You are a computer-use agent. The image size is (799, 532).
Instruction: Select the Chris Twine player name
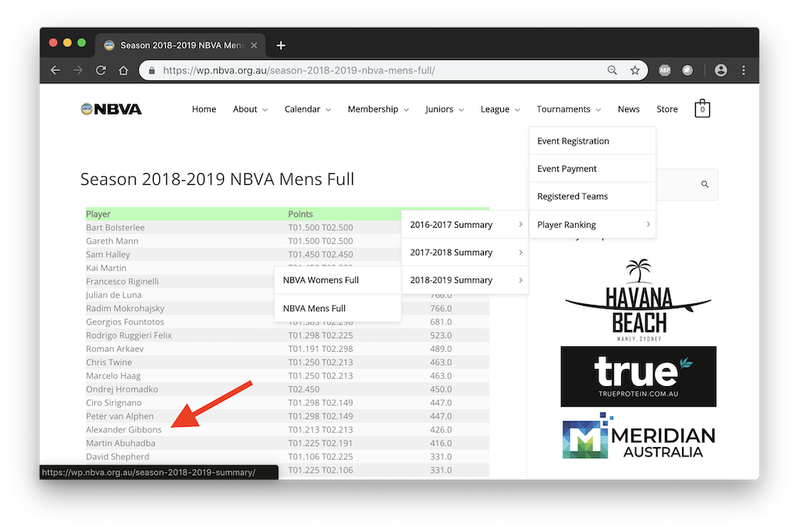[109, 362]
